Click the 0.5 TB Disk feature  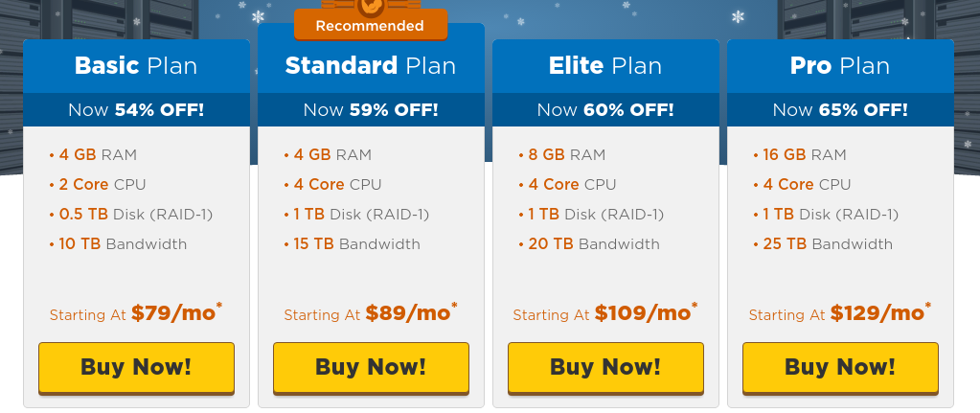pyautogui.click(x=131, y=215)
